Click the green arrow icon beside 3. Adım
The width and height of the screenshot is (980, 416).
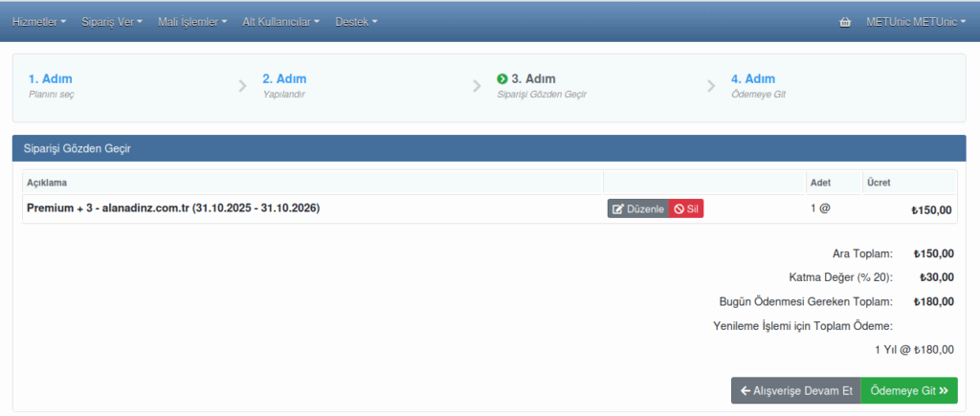click(x=502, y=79)
